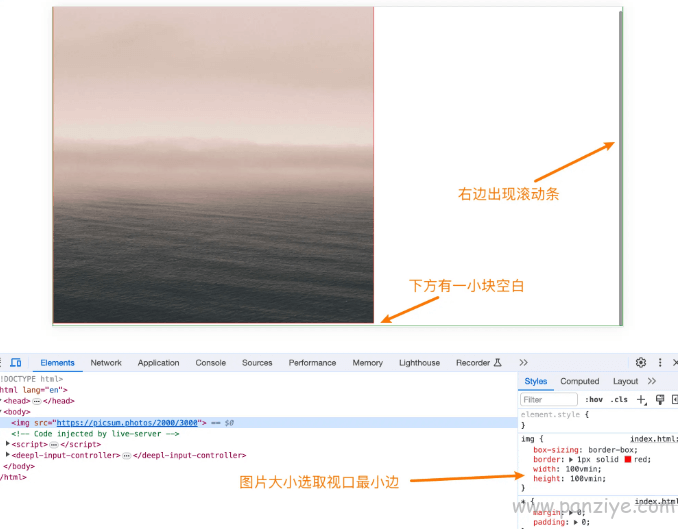Click the page's vertical scrollbar

(x=621, y=166)
